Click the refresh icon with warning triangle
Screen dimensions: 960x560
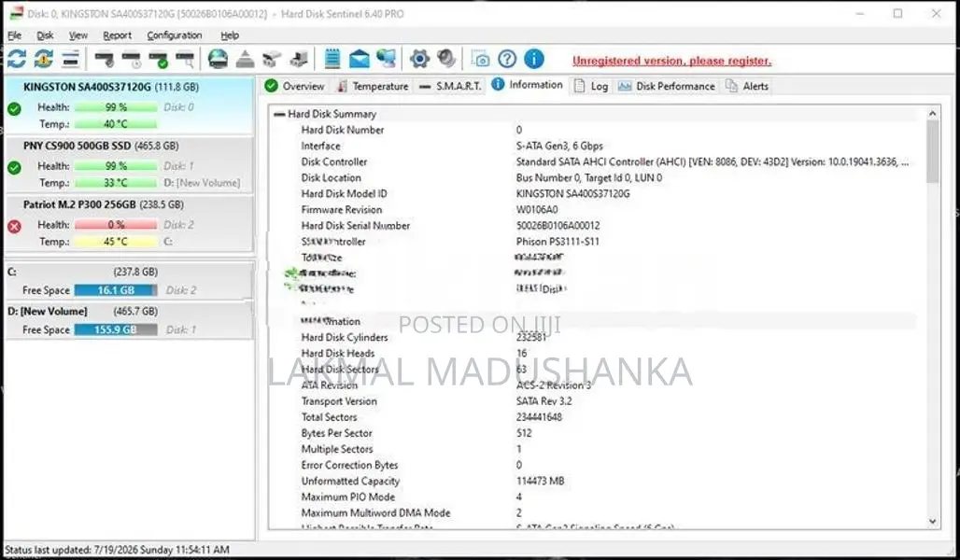44,59
